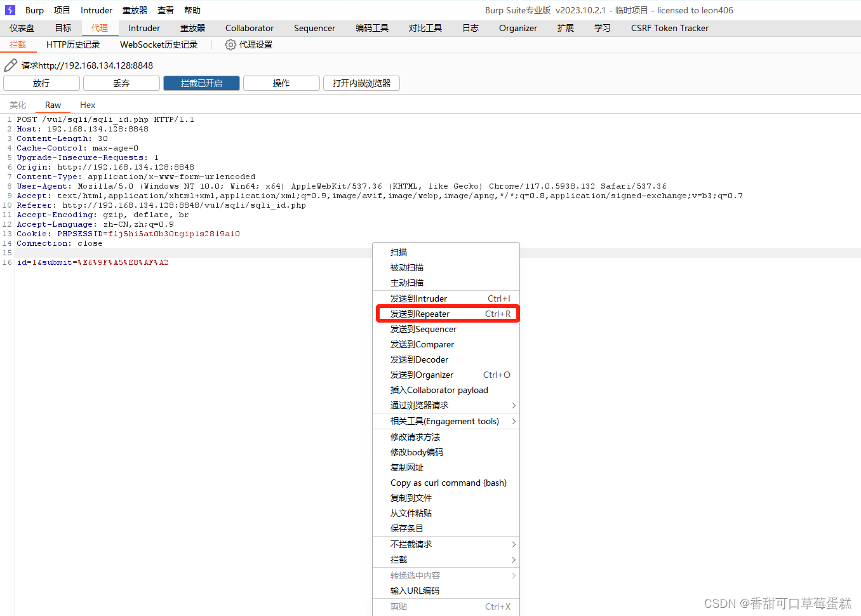This screenshot has height=616, width=861.
Task: Click the 放行 forward button
Action: click(41, 83)
